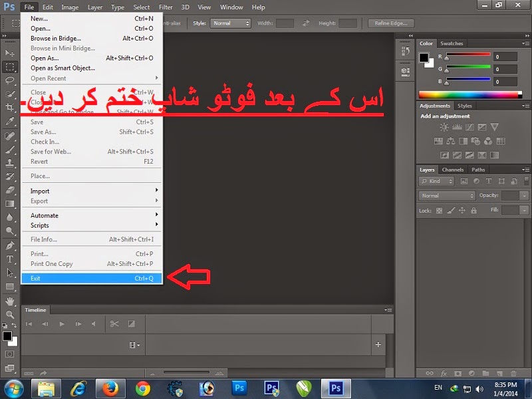Image resolution: width=532 pixels, height=399 pixels.
Task: Toggle type layer filter in Layers panel
Action: 489,181
